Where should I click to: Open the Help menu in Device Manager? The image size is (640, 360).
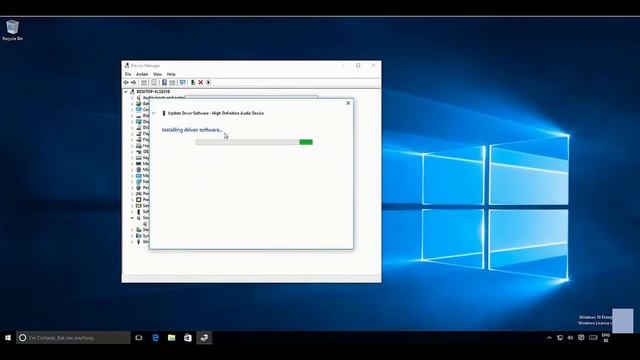coord(171,74)
